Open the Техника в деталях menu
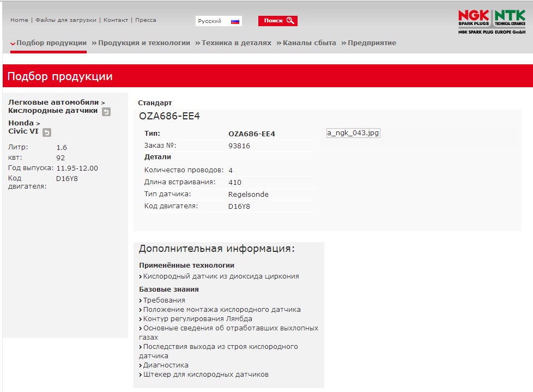Image resolution: width=533 pixels, height=392 pixels. coord(233,43)
